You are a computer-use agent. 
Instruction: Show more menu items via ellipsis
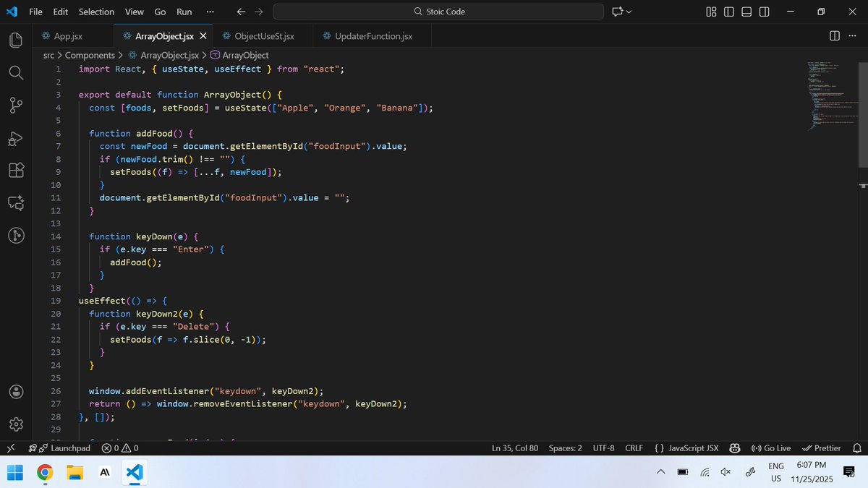click(x=210, y=12)
